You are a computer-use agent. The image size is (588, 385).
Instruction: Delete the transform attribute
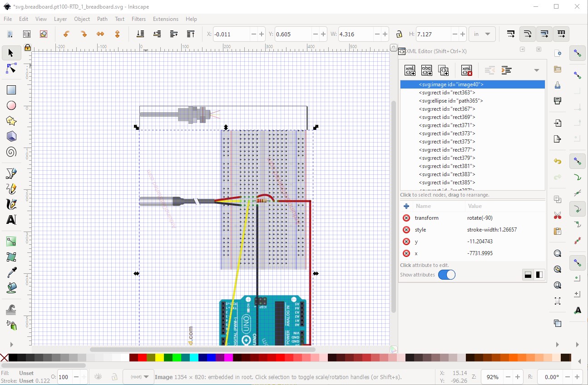point(406,218)
